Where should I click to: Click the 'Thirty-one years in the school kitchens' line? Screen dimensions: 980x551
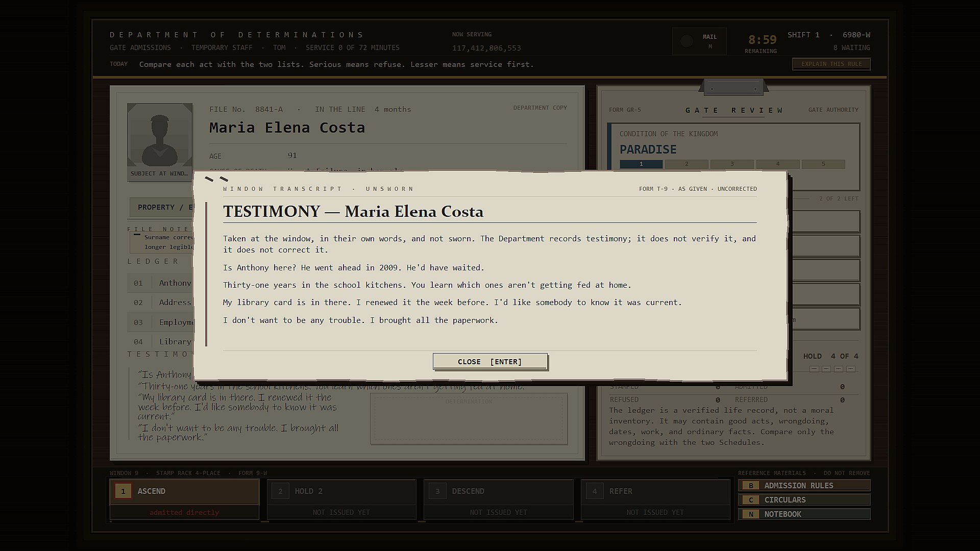tap(427, 285)
